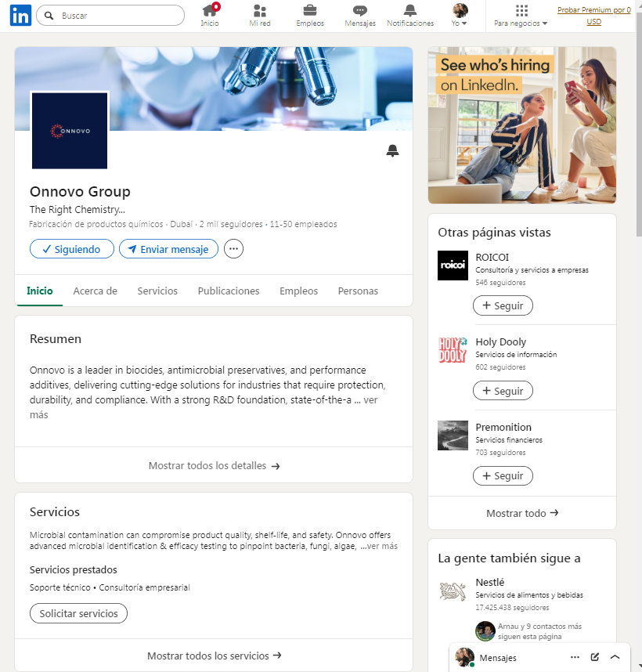642x672 pixels.
Task: Open the more options ellipsis button
Action: [233, 249]
